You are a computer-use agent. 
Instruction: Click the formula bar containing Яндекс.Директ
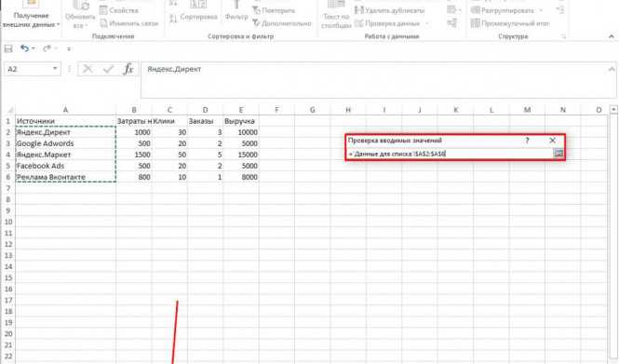point(374,80)
